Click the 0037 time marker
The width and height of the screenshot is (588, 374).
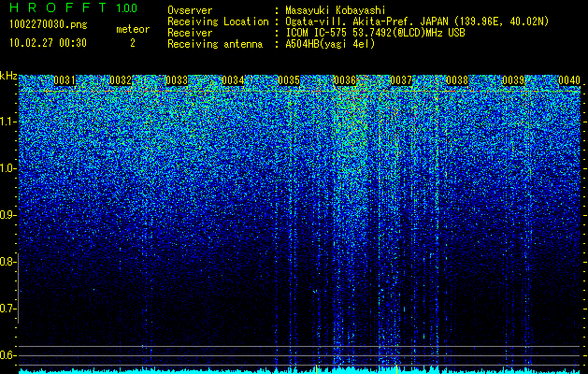[x=401, y=80]
